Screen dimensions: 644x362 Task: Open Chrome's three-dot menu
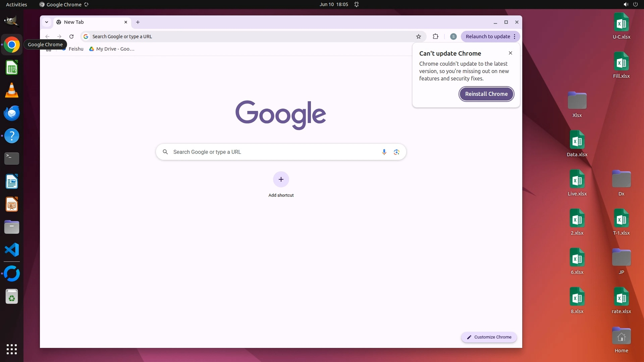pyautogui.click(x=515, y=37)
